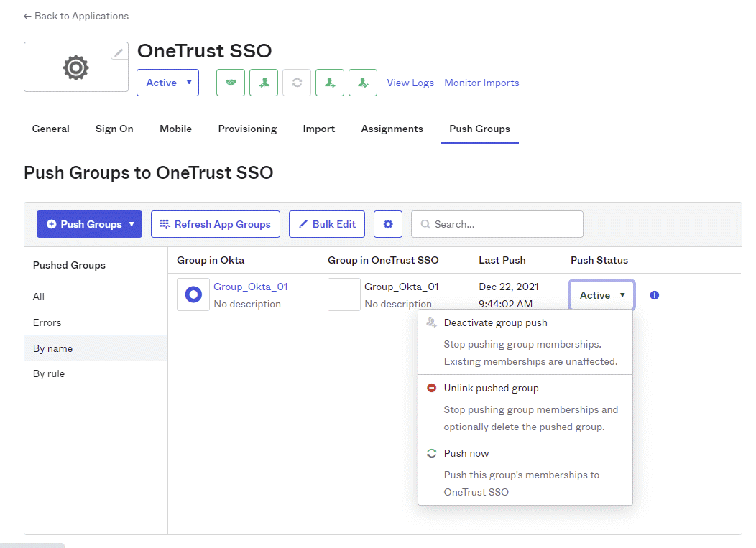Open settings via the gear icon in the toolbar

pos(387,223)
